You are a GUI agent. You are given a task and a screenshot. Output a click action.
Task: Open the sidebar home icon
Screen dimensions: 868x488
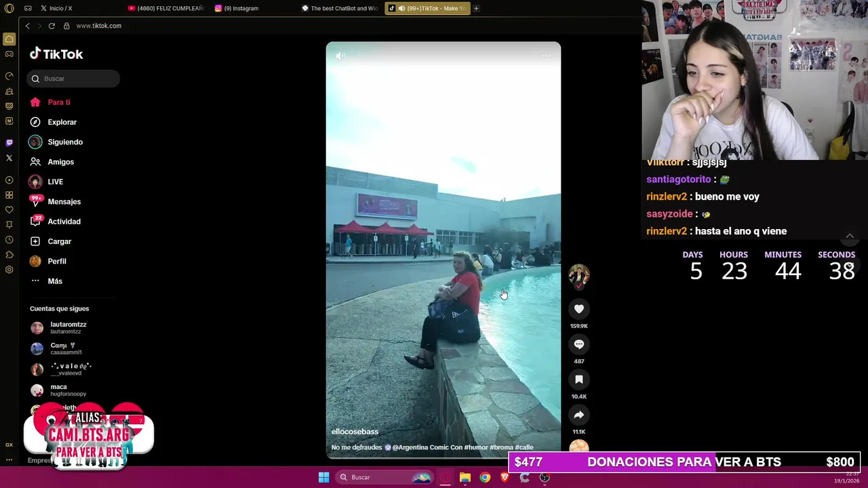[9, 39]
